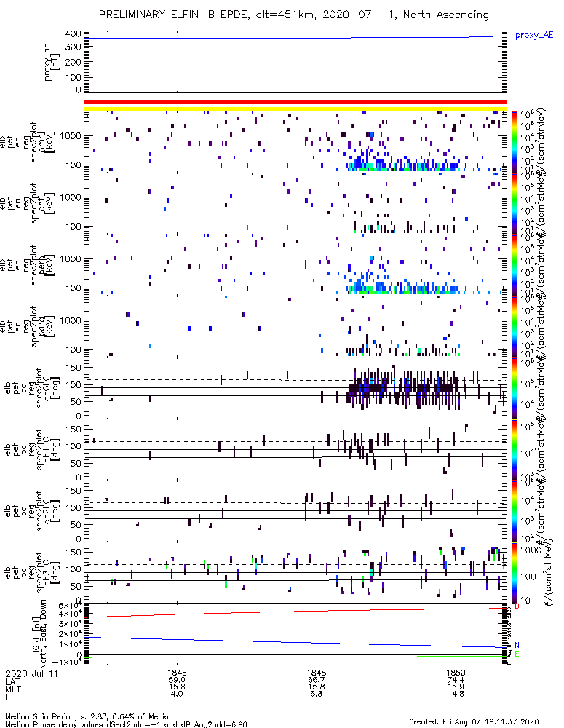Image resolution: width=564 pixels, height=728 pixels.
Task: Click the '1000' tick label on ch3LC color bar
Action: [x=531, y=550]
